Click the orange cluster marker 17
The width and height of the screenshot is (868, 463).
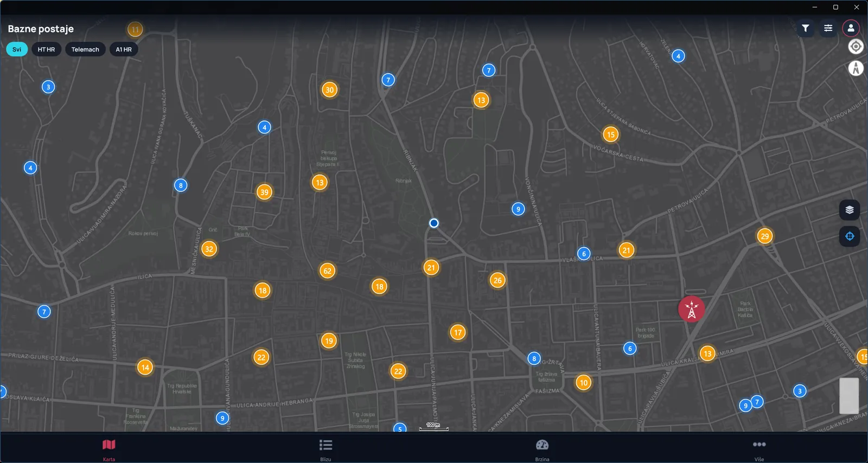pos(458,332)
